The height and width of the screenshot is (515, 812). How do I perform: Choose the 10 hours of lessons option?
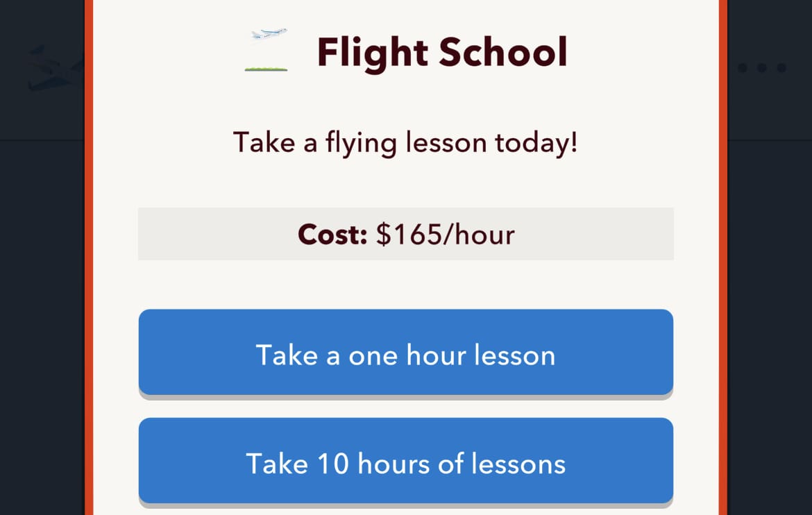pyautogui.click(x=406, y=462)
